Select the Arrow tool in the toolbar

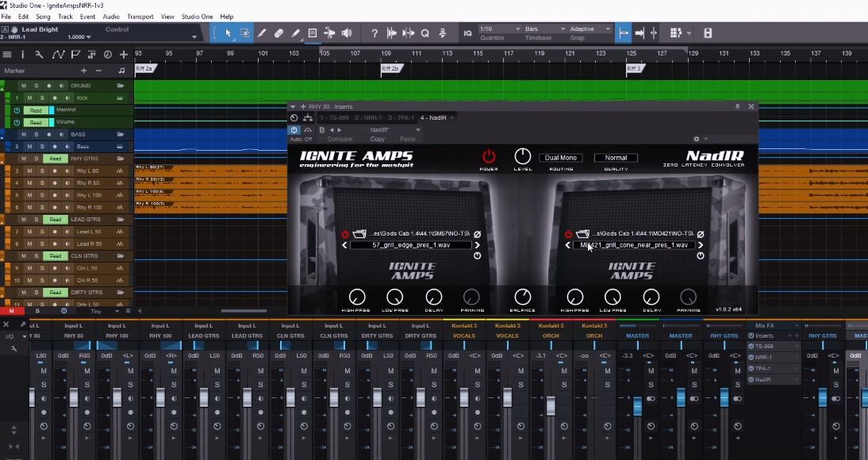228,33
